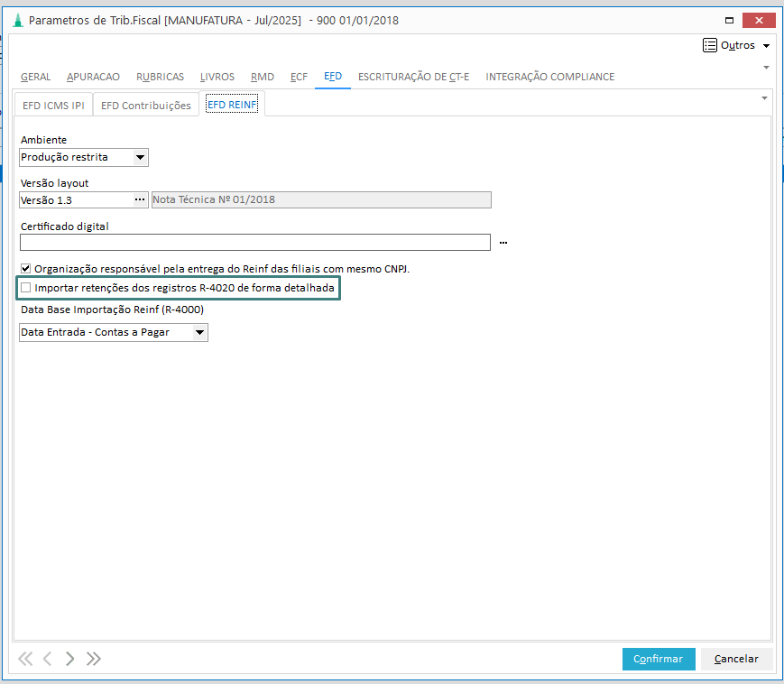The image size is (784, 684).
Task: Open Versão layout lookup ellipsis
Action: (140, 199)
